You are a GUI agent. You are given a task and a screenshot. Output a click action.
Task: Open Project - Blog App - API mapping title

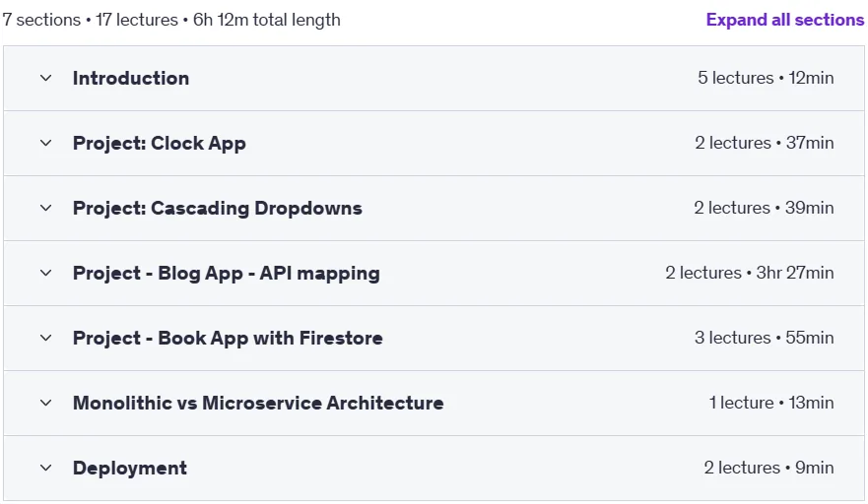point(227,274)
